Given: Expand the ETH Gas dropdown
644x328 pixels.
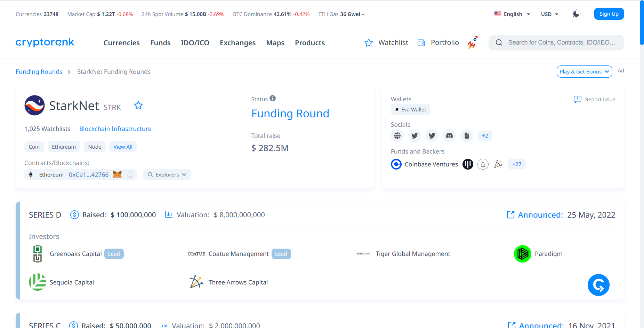Looking at the screenshot, I should pos(341,14).
